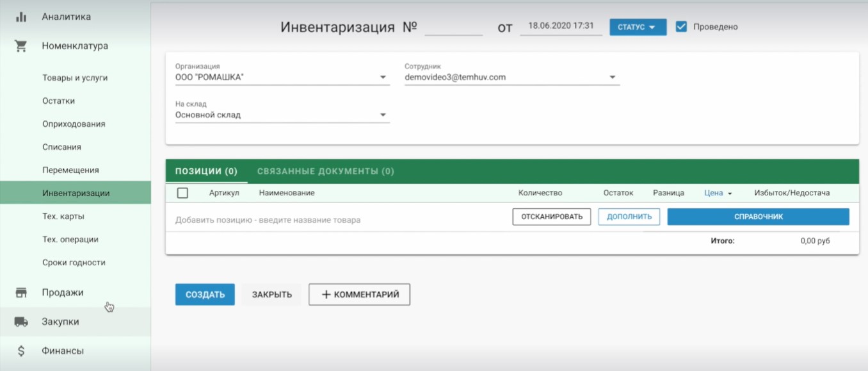Open Номенклатура label in sidebar
The width and height of the screenshot is (868, 371).
[75, 46]
